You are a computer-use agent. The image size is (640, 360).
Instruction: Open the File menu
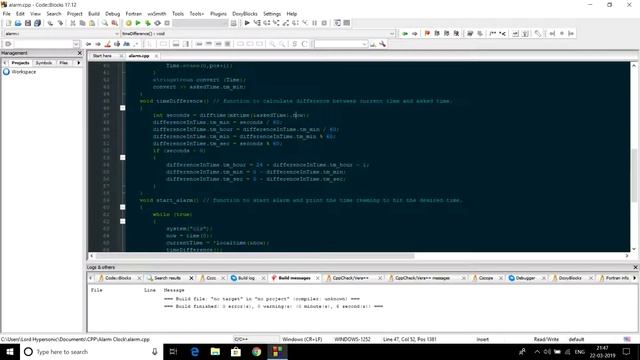(7, 14)
